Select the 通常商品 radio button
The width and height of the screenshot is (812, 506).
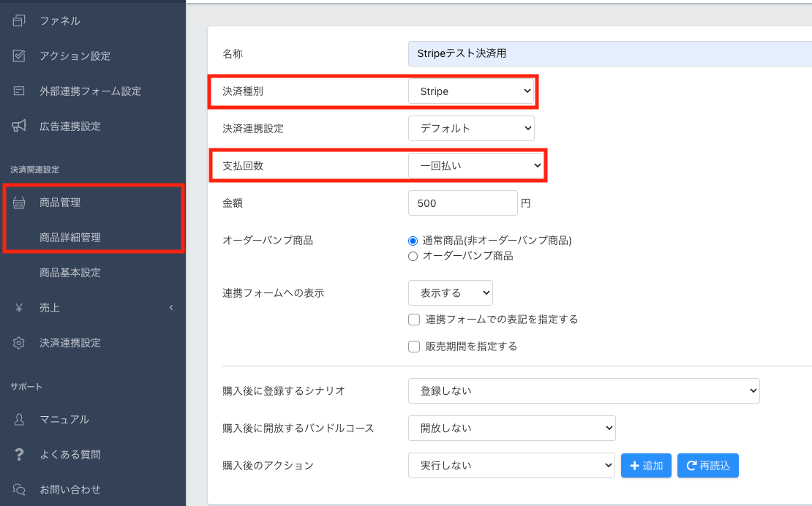(413, 241)
